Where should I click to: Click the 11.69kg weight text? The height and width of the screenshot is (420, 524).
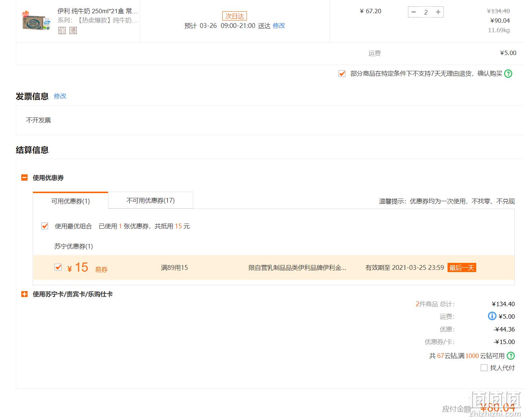(x=499, y=30)
